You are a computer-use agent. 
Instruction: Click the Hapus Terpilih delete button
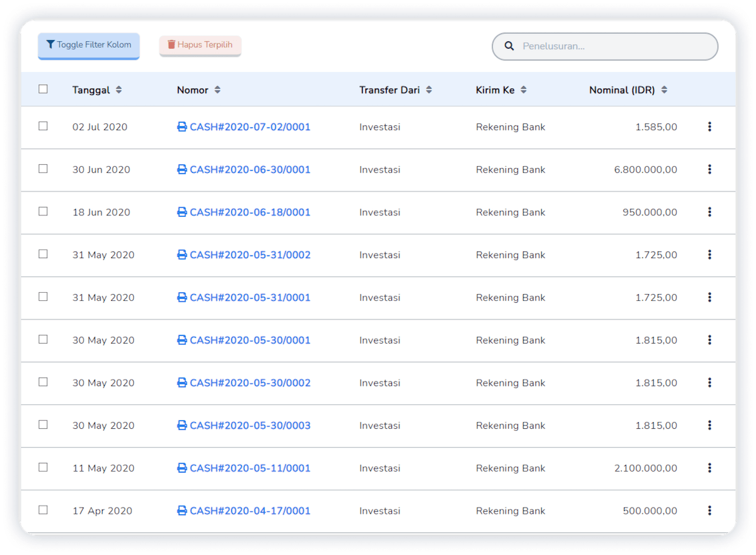click(x=200, y=45)
